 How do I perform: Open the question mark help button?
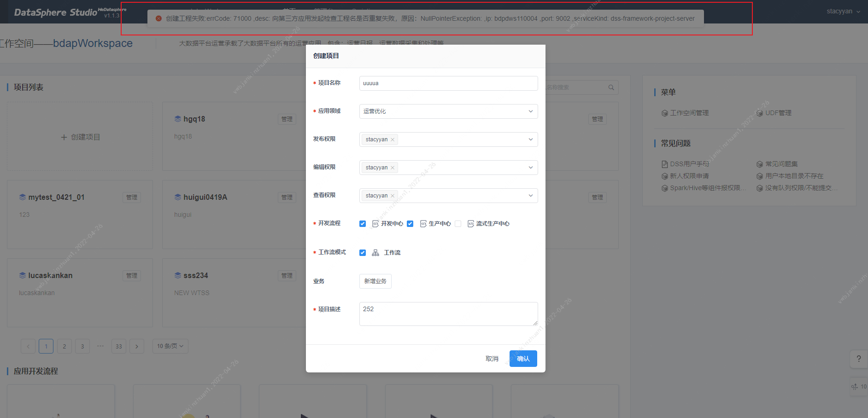coord(859,359)
